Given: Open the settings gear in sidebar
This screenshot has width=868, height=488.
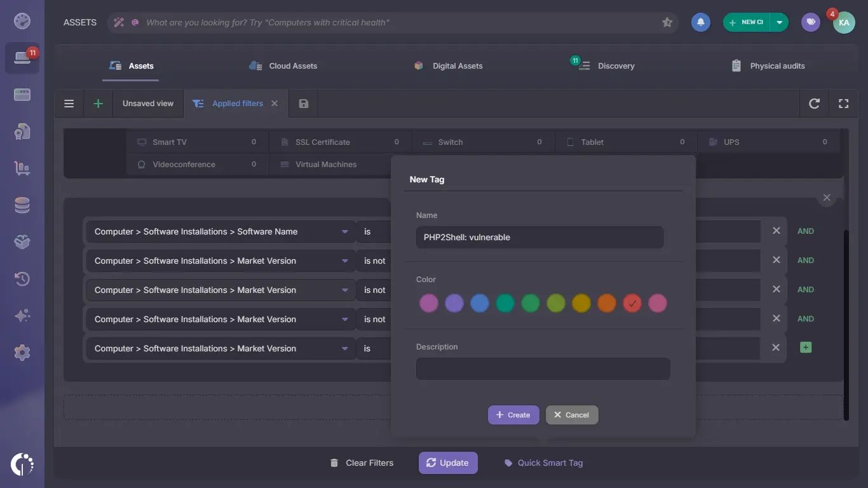Looking at the screenshot, I should pyautogui.click(x=22, y=353).
